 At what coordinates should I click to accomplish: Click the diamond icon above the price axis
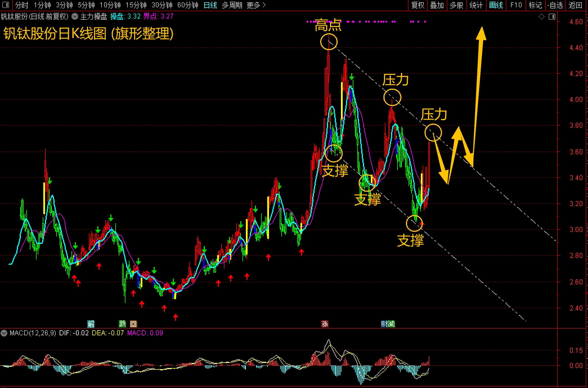click(x=542, y=17)
